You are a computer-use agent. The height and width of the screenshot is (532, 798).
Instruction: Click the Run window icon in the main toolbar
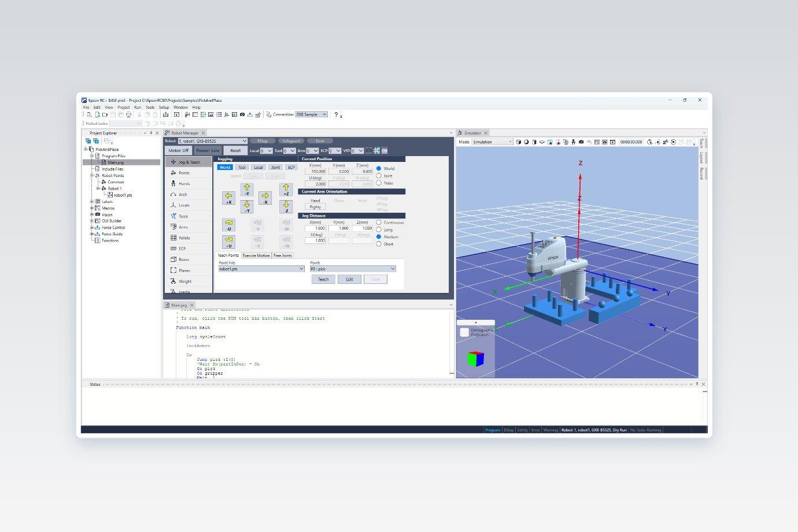(176, 114)
